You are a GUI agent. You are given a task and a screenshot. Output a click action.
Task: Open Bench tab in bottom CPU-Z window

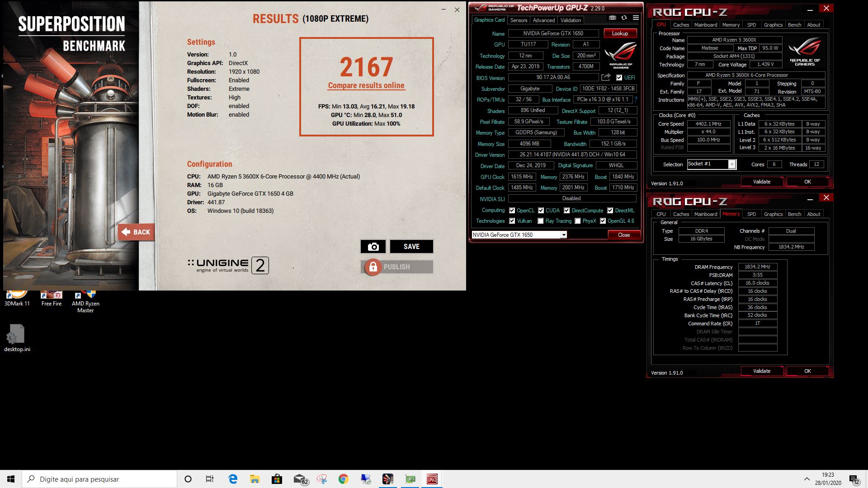tap(794, 214)
